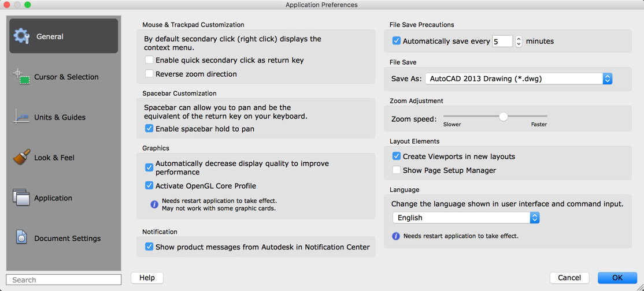Select the Document Settings icon

pos(21,237)
